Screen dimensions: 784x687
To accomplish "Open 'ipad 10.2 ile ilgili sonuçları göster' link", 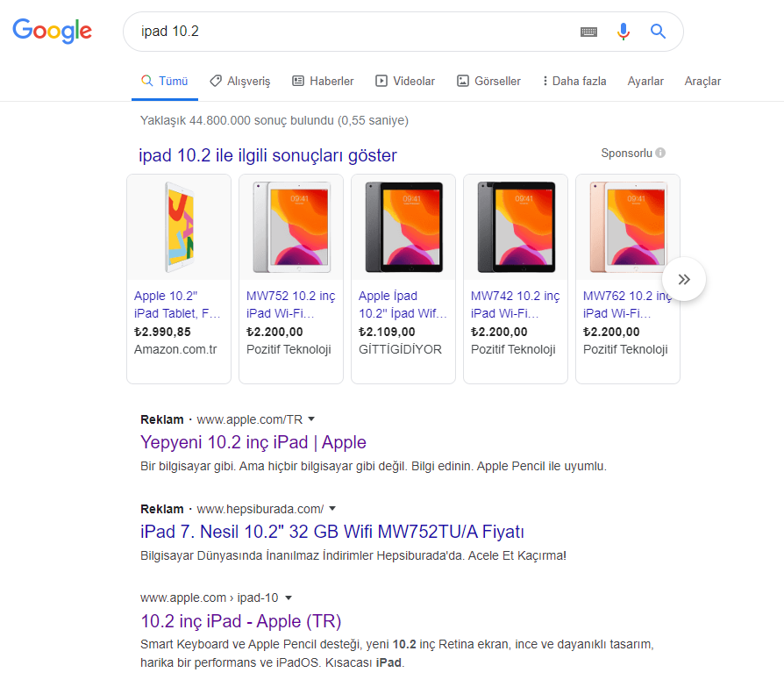I will [x=267, y=155].
